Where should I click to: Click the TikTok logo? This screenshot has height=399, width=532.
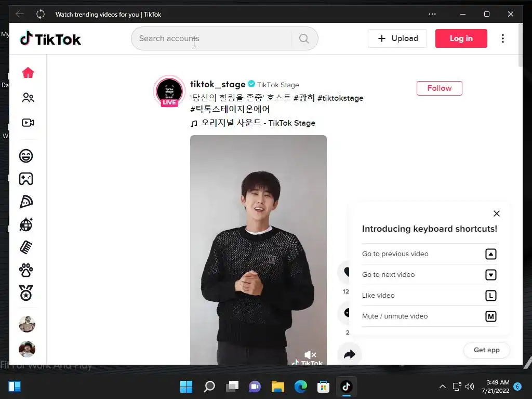(x=50, y=38)
